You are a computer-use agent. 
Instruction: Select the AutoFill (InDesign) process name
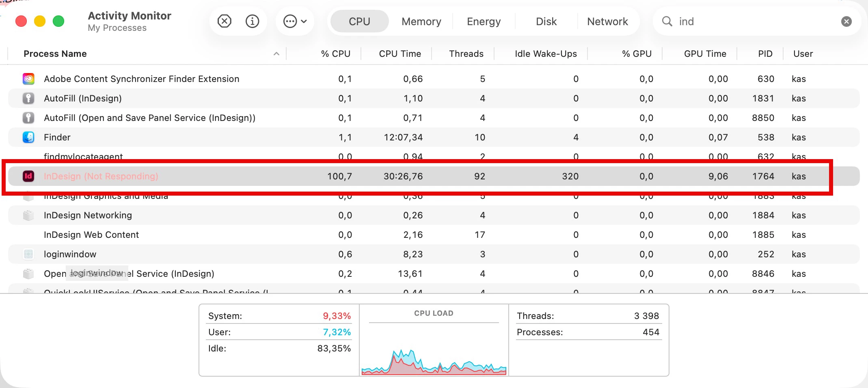tap(83, 98)
